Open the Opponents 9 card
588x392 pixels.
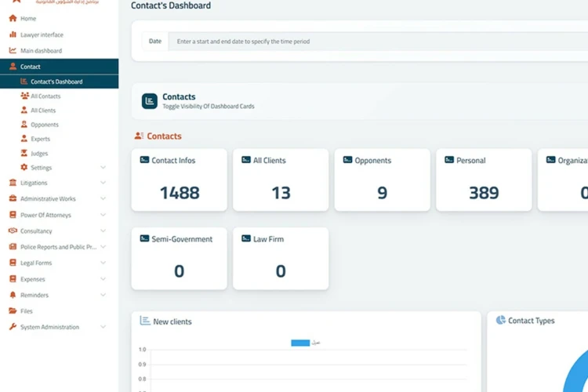pos(382,180)
